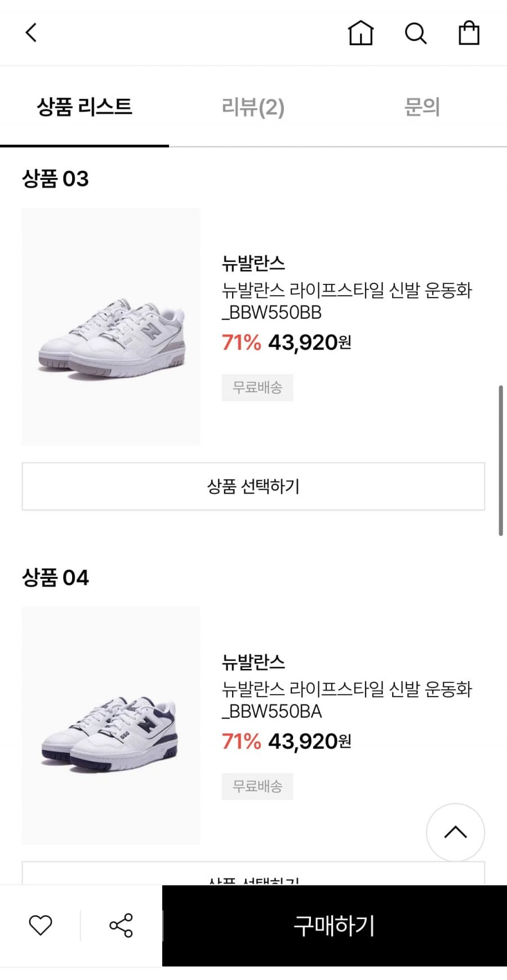Viewport: 507px width, 980px height.
Task: Open BBW550BB sneaker thumbnail image
Action: [111, 327]
